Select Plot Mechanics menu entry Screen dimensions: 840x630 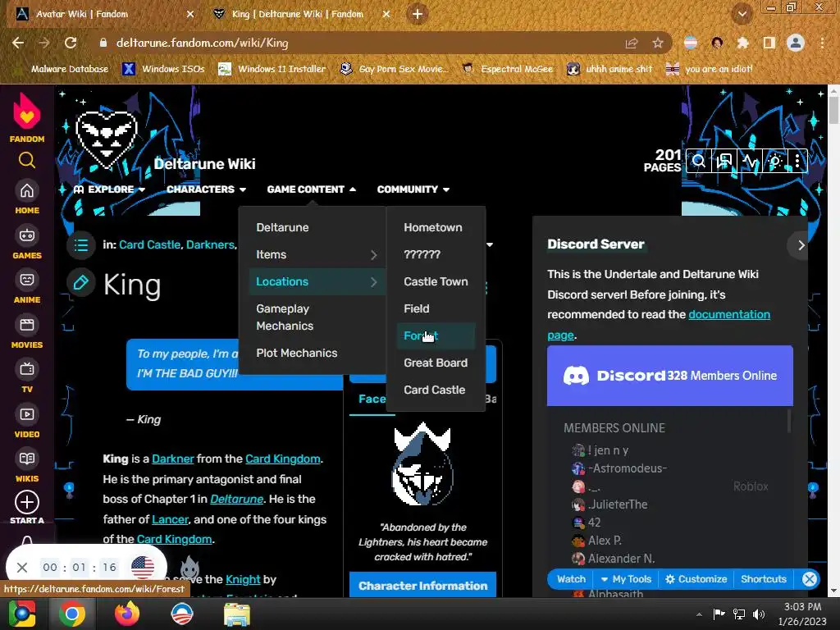(x=297, y=353)
